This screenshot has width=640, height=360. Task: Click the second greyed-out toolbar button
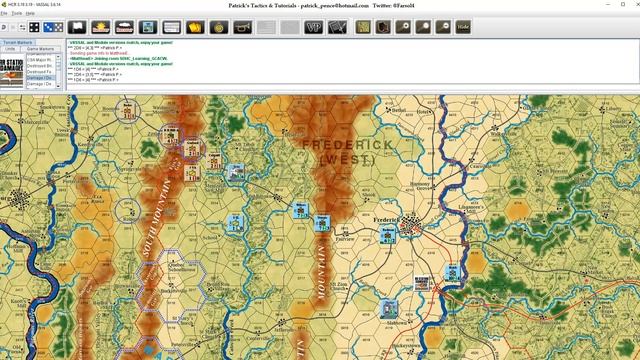(290, 27)
